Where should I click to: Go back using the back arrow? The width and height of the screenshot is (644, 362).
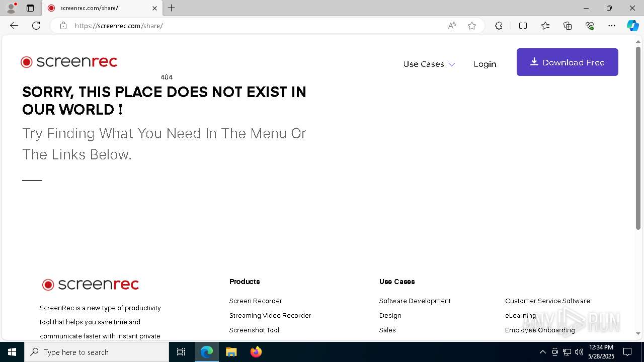(14, 26)
